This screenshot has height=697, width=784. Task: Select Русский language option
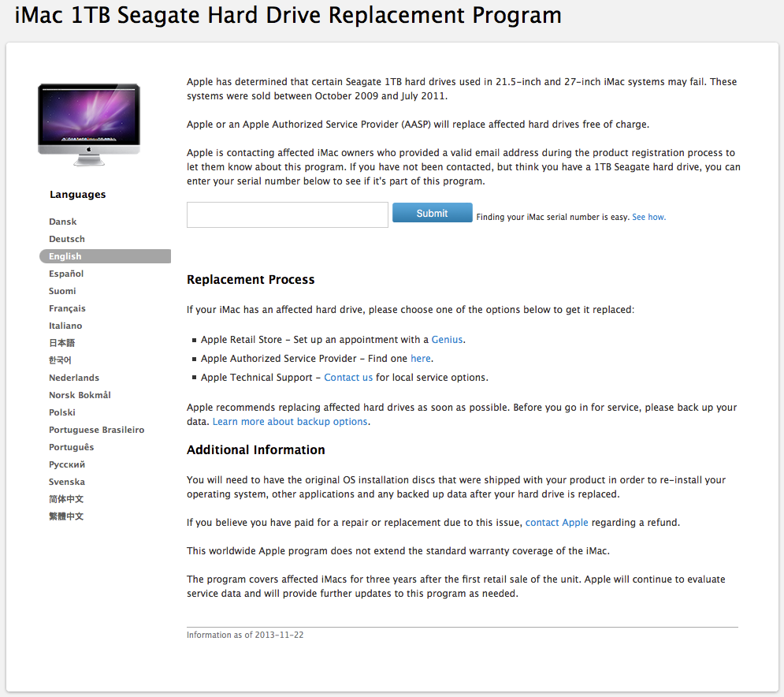(67, 464)
